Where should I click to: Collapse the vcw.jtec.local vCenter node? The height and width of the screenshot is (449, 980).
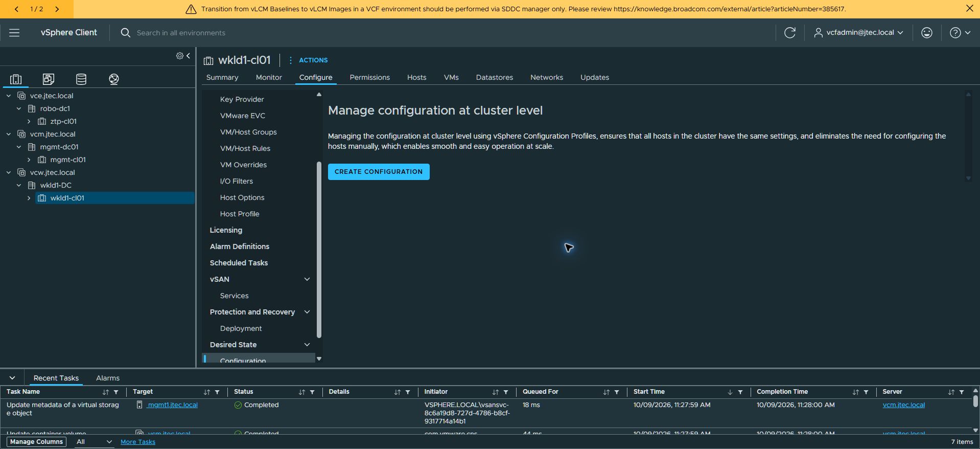pos(9,173)
